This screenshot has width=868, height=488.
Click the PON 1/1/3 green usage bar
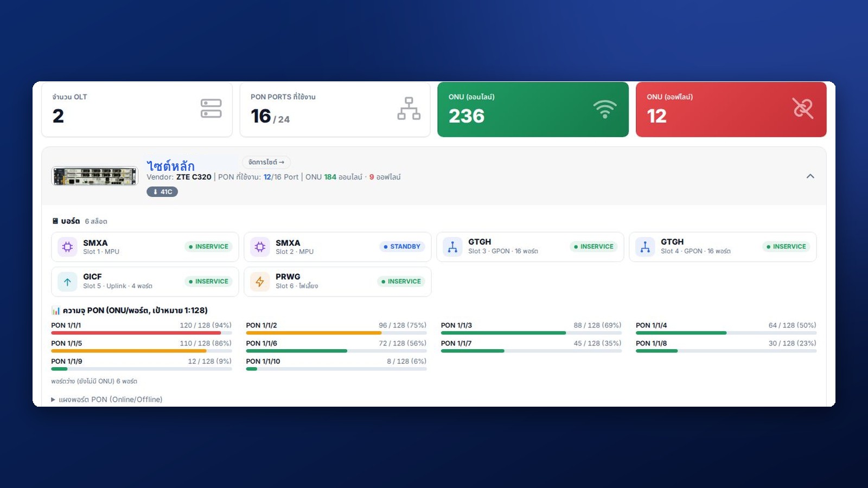(x=503, y=333)
